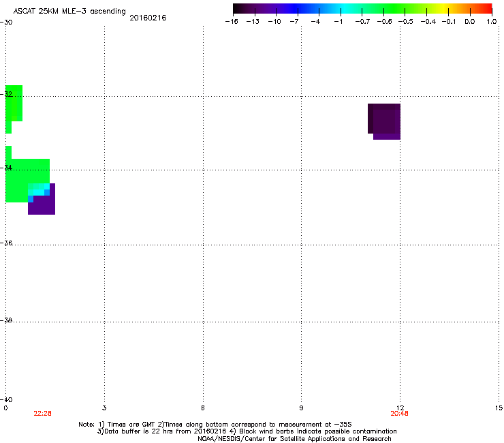The width and height of the screenshot is (504, 443).
Task: Click the colorbar label -1
Action: (x=338, y=22)
